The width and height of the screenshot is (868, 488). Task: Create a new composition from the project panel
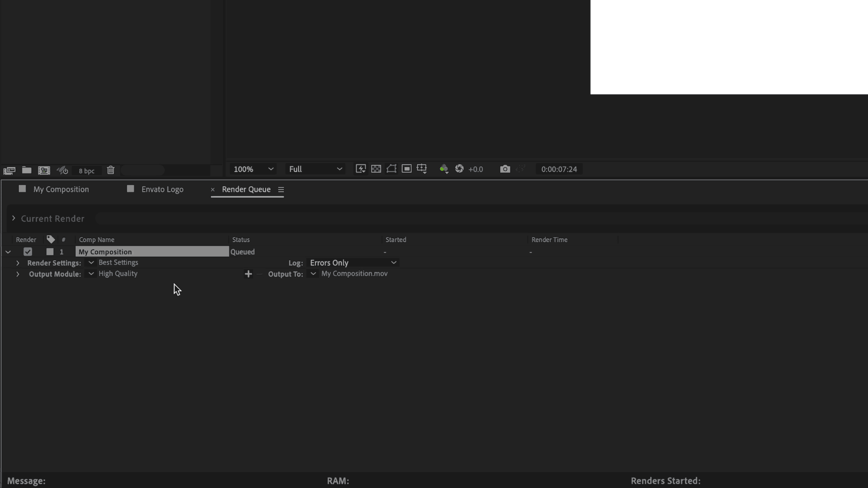point(10,170)
